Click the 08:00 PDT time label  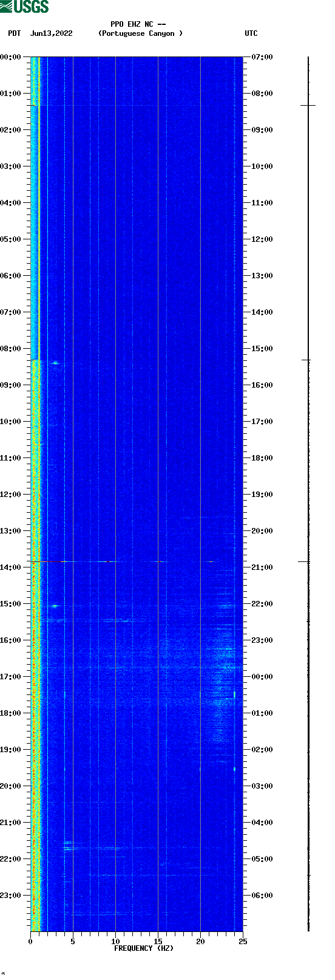point(10,349)
